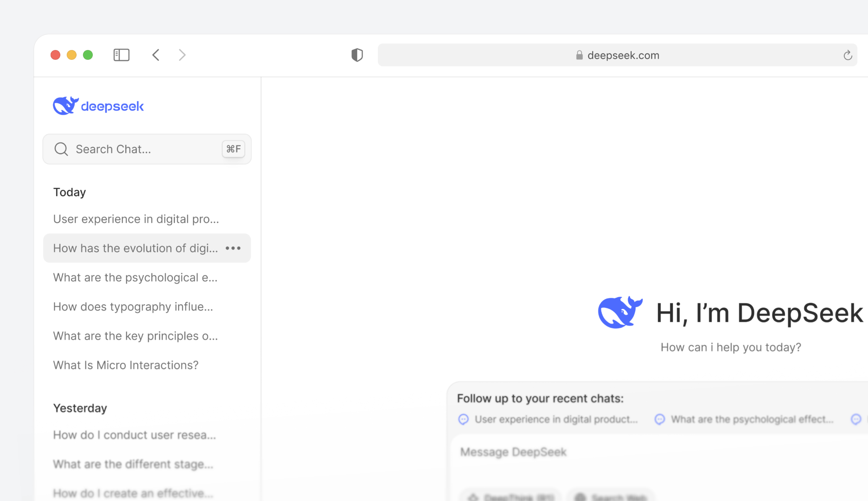Viewport: 868px width, 501px height.
Task: Open 'How do I conduct user resea...' chat
Action: click(x=135, y=435)
